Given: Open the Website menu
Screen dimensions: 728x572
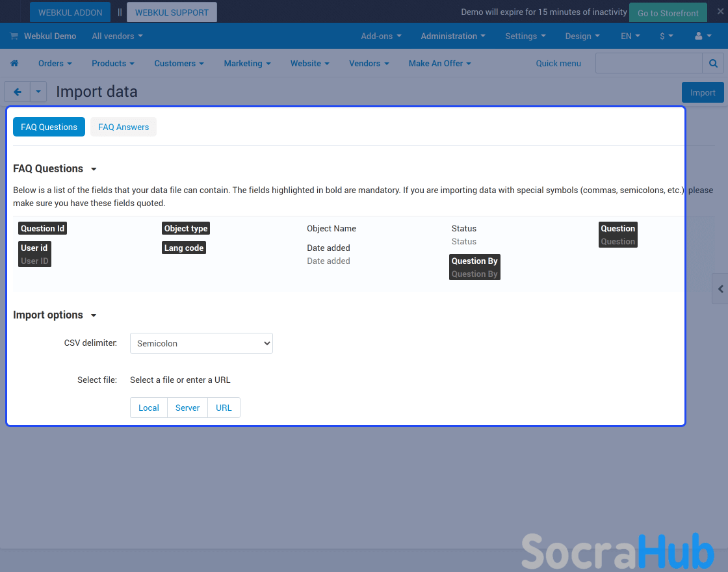Looking at the screenshot, I should click(x=309, y=63).
